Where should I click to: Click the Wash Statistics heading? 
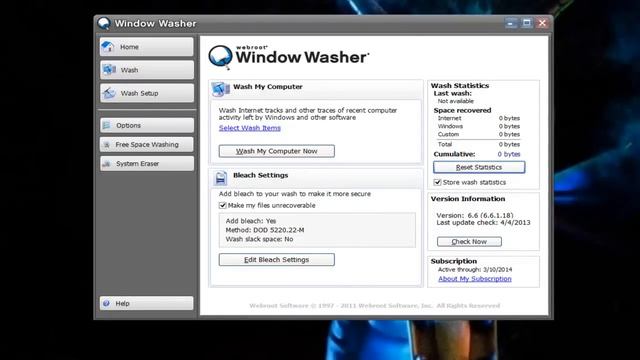pos(460,85)
